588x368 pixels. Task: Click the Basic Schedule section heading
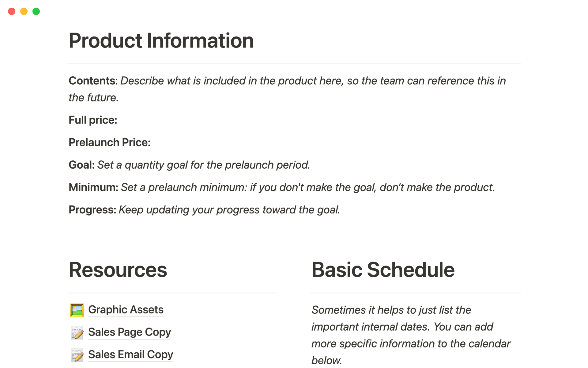click(x=383, y=270)
